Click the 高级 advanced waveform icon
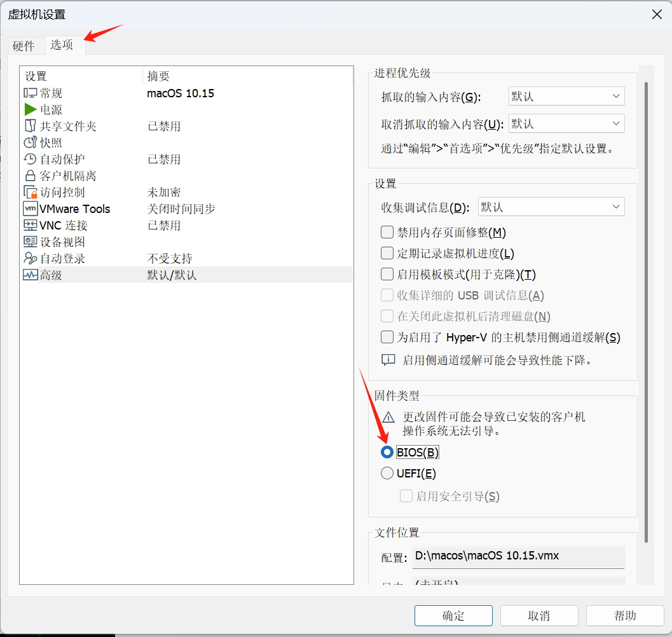This screenshot has width=672, height=637. 30,275
